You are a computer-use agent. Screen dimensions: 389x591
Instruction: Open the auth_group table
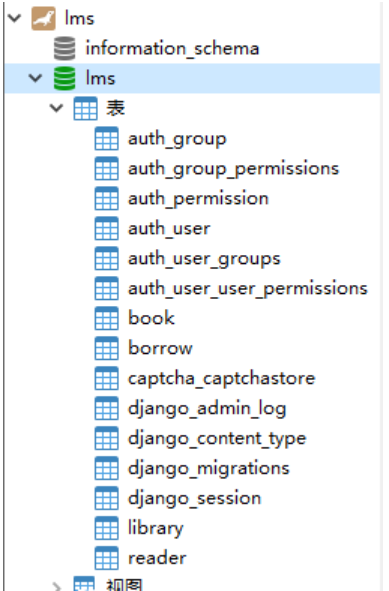pos(177,139)
